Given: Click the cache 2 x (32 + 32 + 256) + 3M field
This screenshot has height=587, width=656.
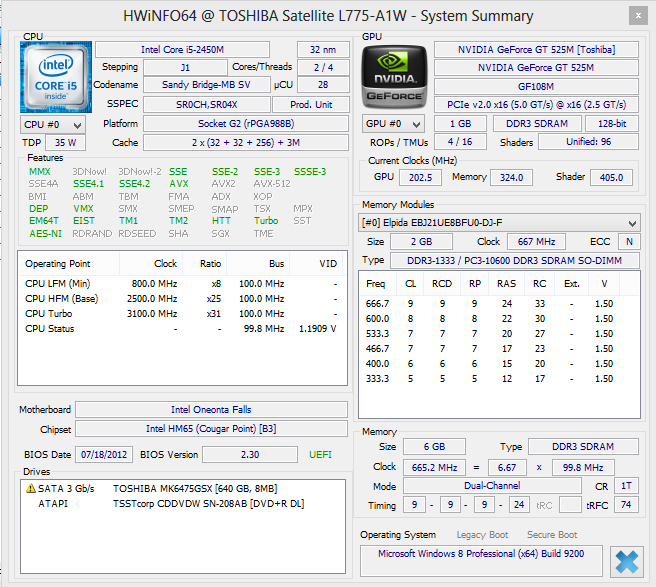Looking at the screenshot, I should pos(246,143).
